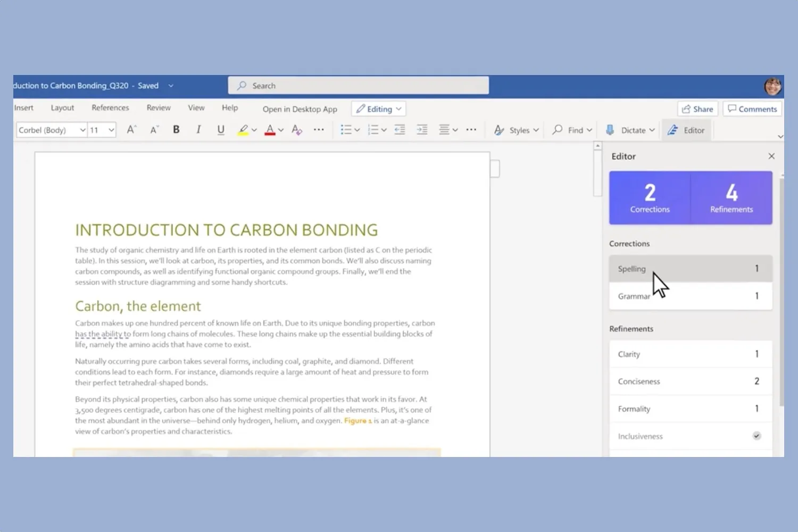This screenshot has width=798, height=532.
Task: Open the Editing mode dropdown
Action: [x=378, y=109]
